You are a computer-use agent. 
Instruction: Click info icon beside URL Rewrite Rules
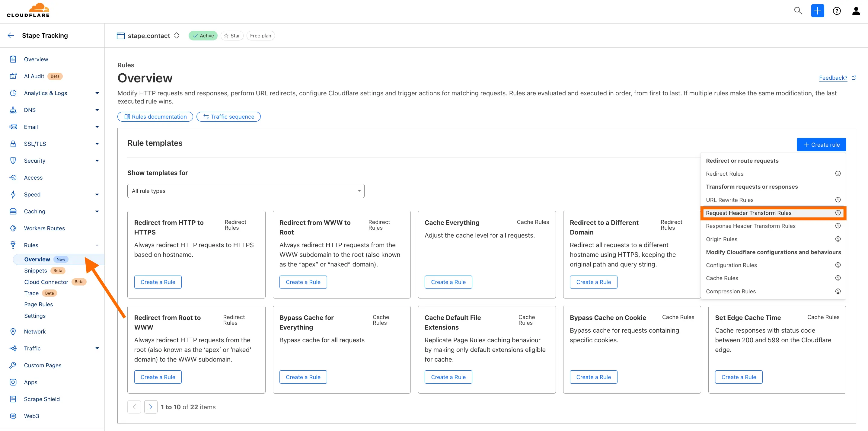pos(838,200)
